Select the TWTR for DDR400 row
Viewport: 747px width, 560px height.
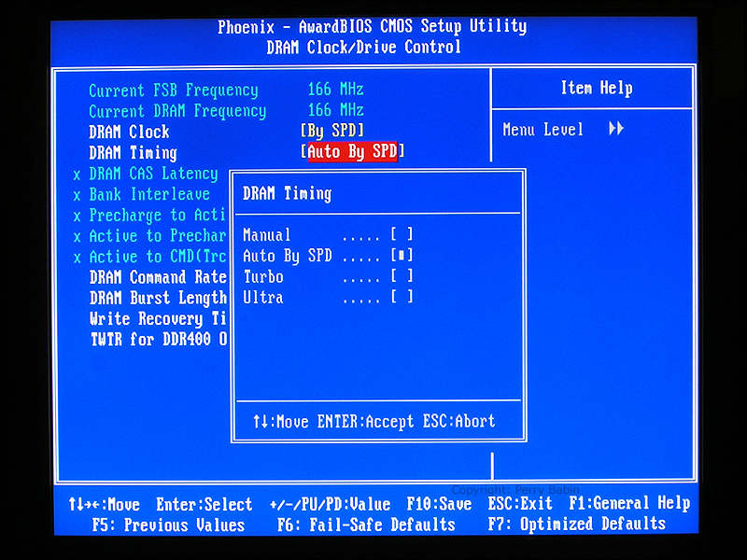(x=159, y=340)
